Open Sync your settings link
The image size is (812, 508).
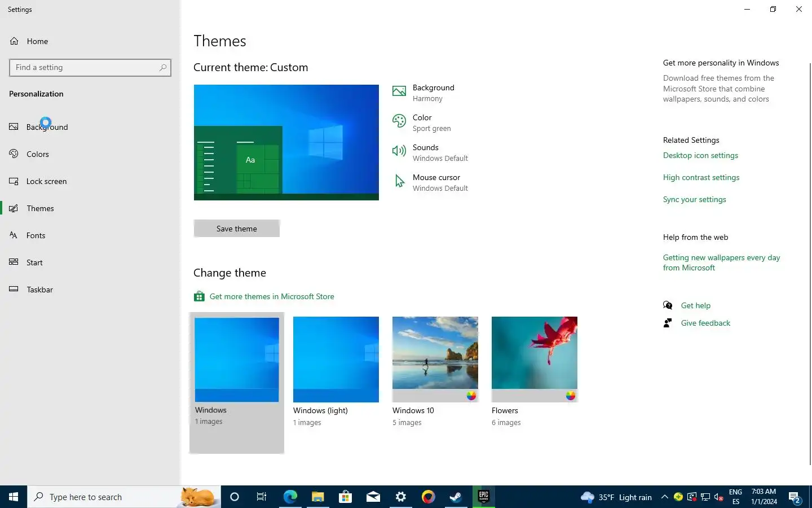click(x=695, y=199)
